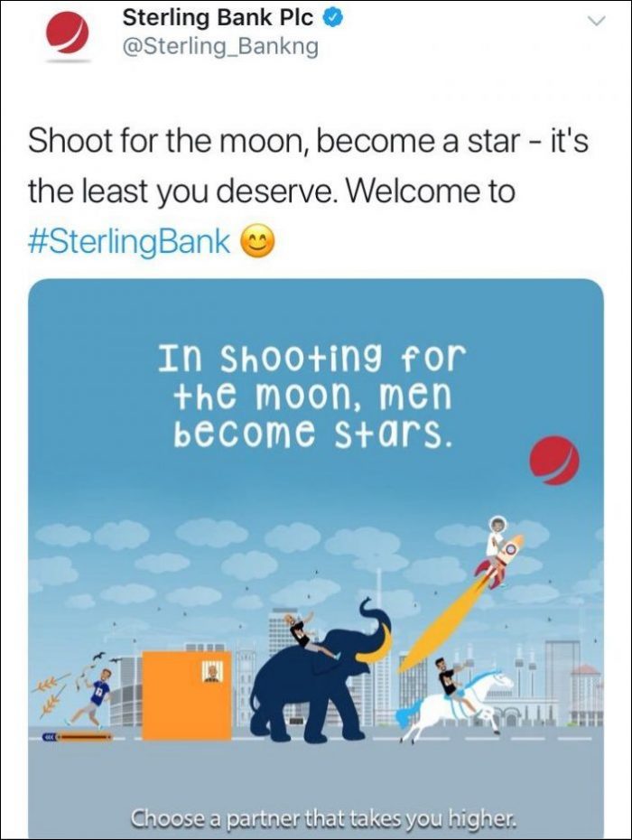
Task: Open the @Sterling_Bankng handle
Action: (220, 46)
